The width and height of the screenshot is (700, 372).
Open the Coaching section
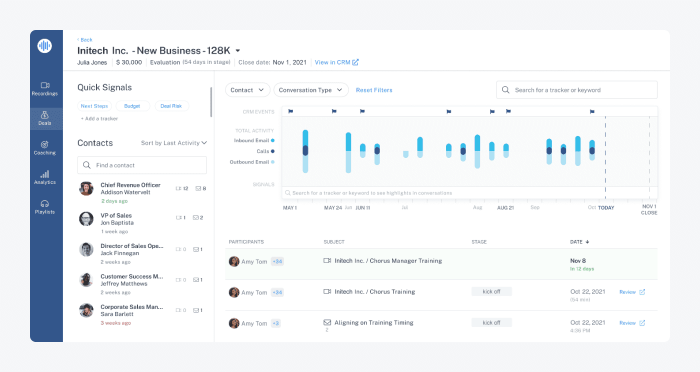coord(45,148)
